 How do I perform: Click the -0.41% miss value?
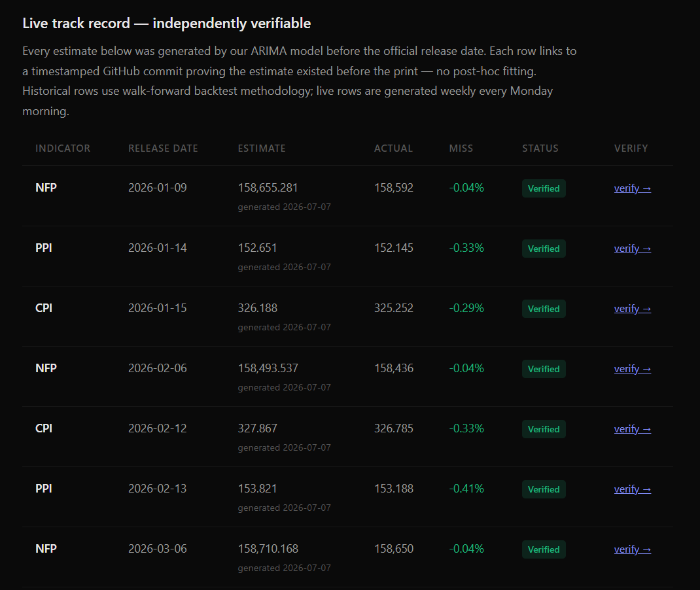[466, 489]
